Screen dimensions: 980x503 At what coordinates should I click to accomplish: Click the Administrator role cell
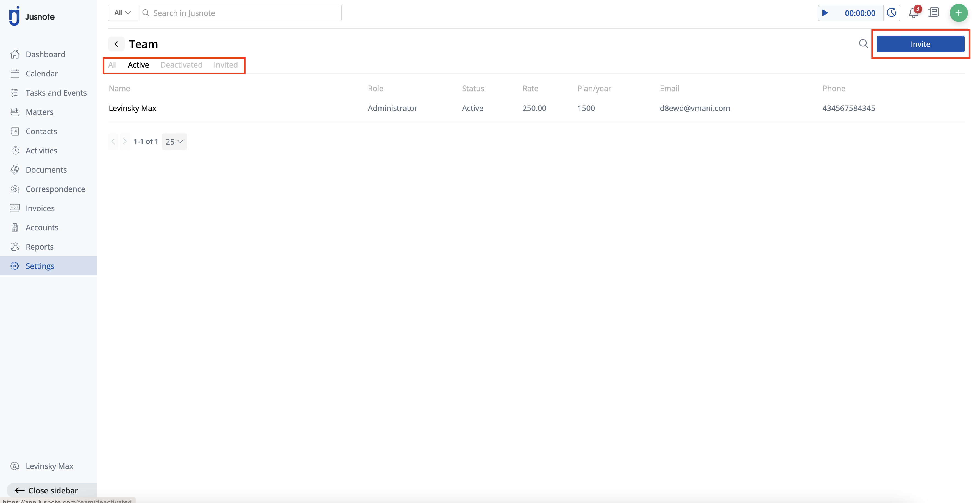392,108
